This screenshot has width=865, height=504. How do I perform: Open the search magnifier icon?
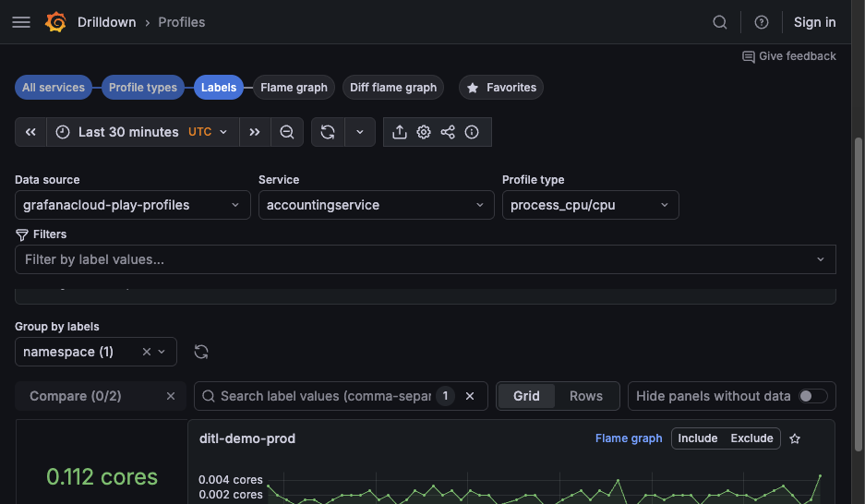point(720,22)
